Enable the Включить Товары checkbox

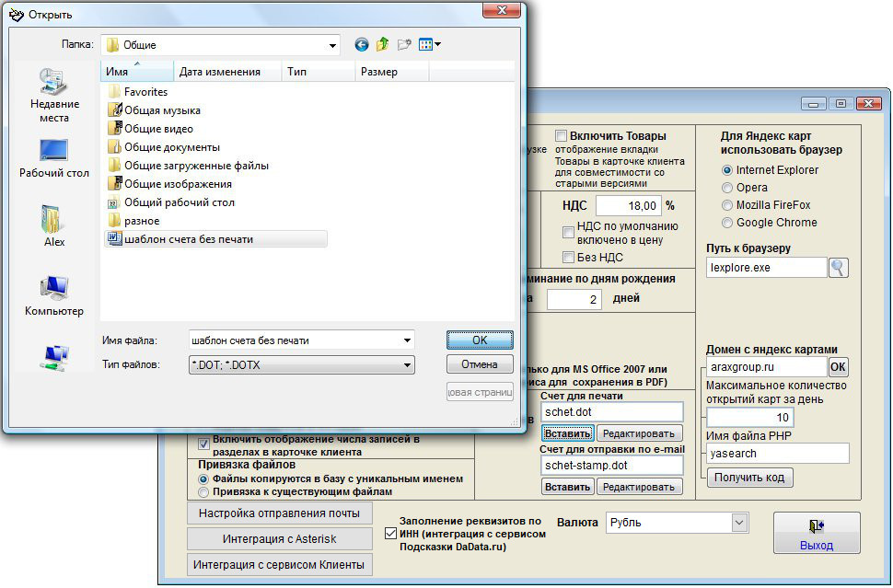click(561, 136)
